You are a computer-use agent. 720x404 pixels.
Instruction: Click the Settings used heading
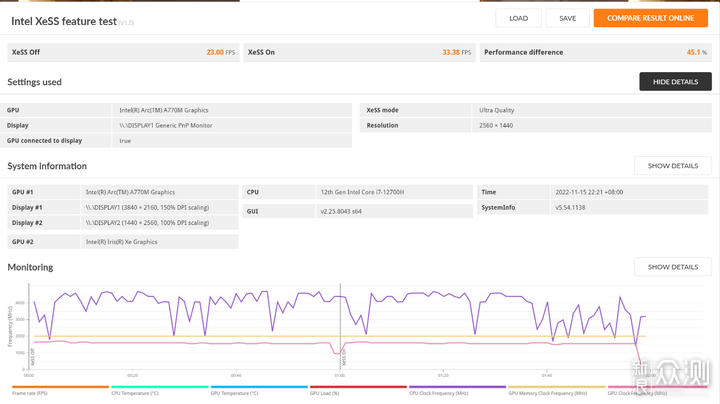click(x=34, y=82)
